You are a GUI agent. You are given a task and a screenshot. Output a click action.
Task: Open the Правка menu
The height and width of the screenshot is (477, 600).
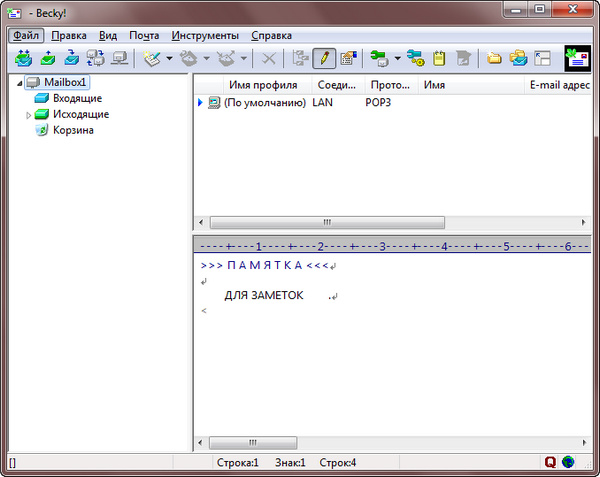point(69,36)
